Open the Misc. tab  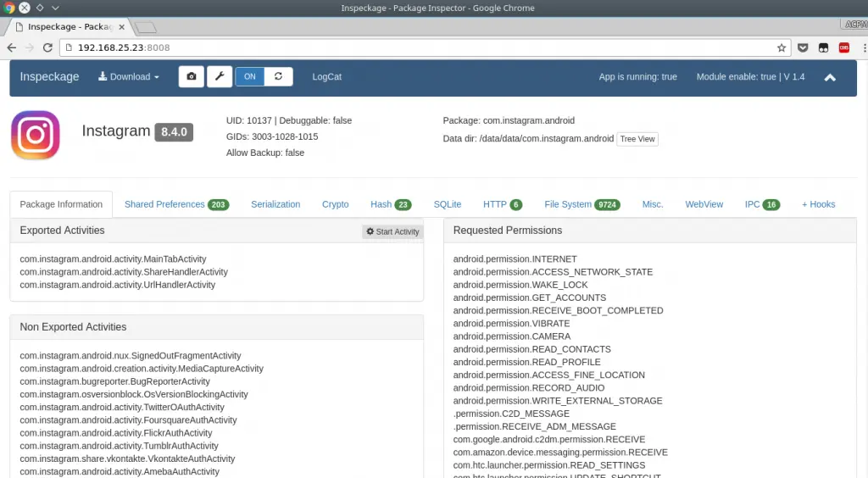coord(653,204)
